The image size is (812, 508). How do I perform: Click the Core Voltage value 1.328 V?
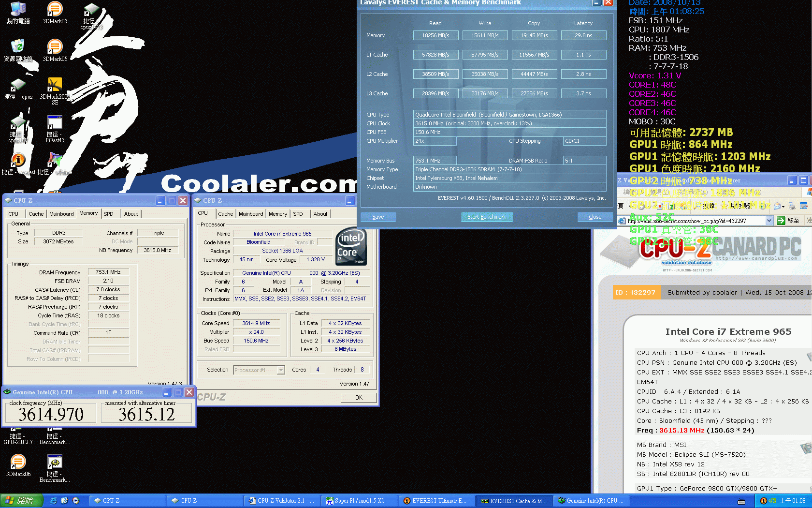coord(316,260)
